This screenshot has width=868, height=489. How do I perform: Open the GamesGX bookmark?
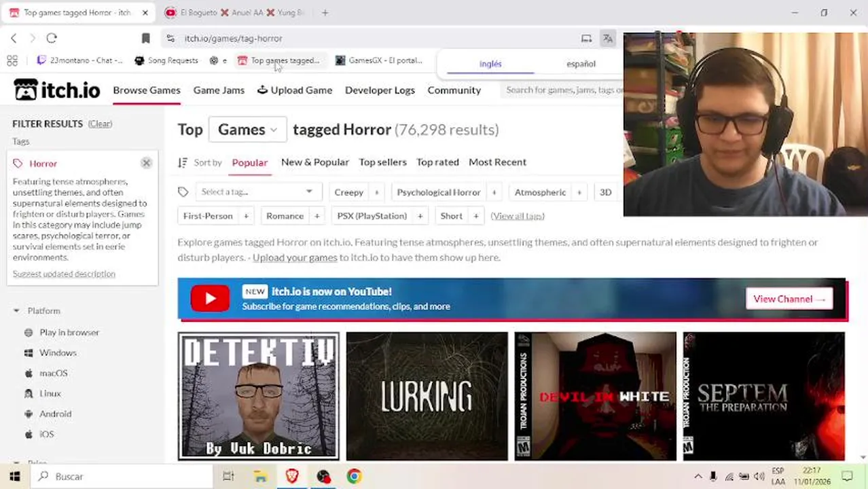pos(379,60)
